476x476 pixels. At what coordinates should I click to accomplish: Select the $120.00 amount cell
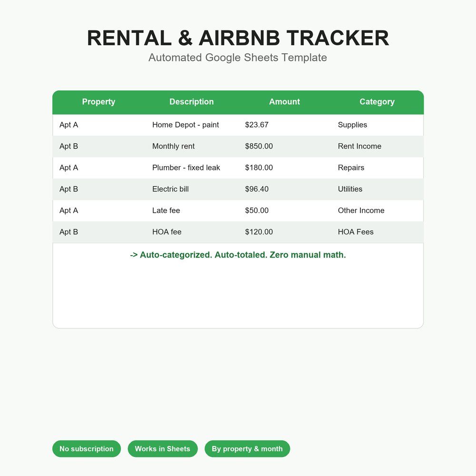click(259, 232)
